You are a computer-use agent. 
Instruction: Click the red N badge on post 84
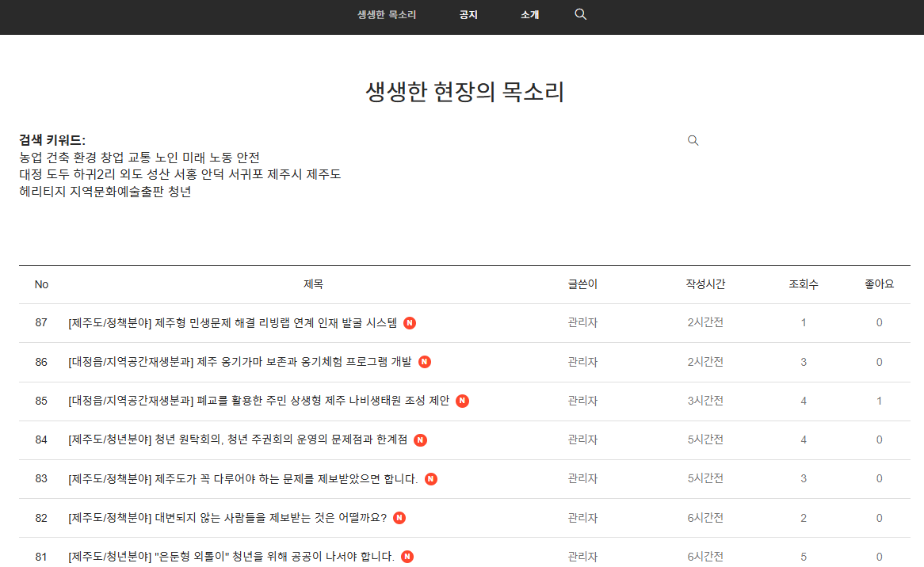point(420,440)
